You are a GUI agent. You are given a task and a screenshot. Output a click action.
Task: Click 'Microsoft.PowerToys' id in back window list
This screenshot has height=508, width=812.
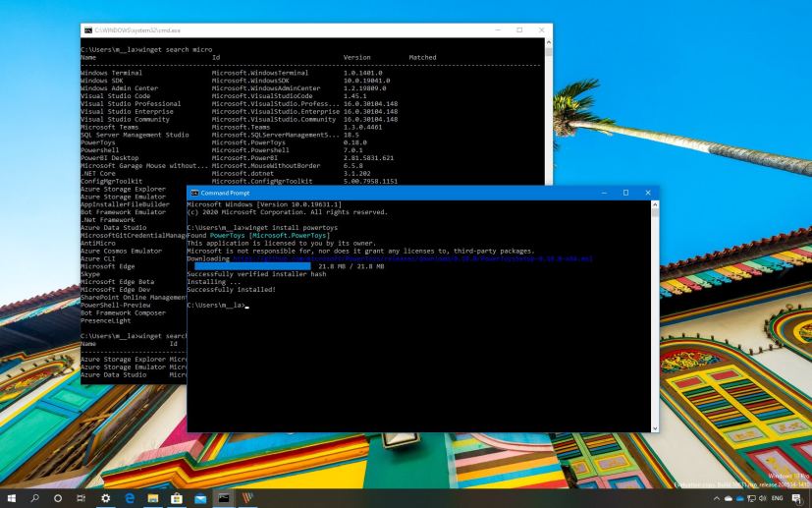pos(248,142)
